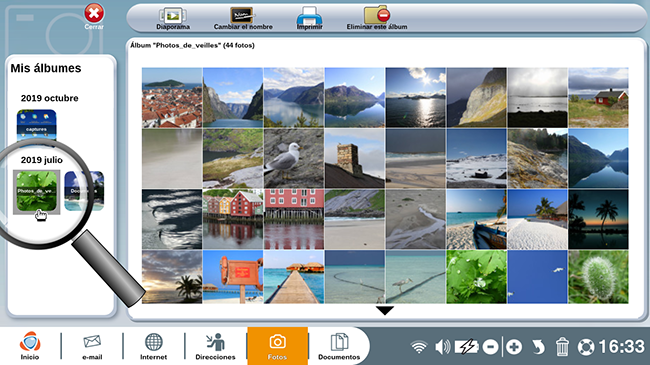Click the Mis álbumes panel title
Viewport: 650px width, 365px height.
click(x=46, y=68)
